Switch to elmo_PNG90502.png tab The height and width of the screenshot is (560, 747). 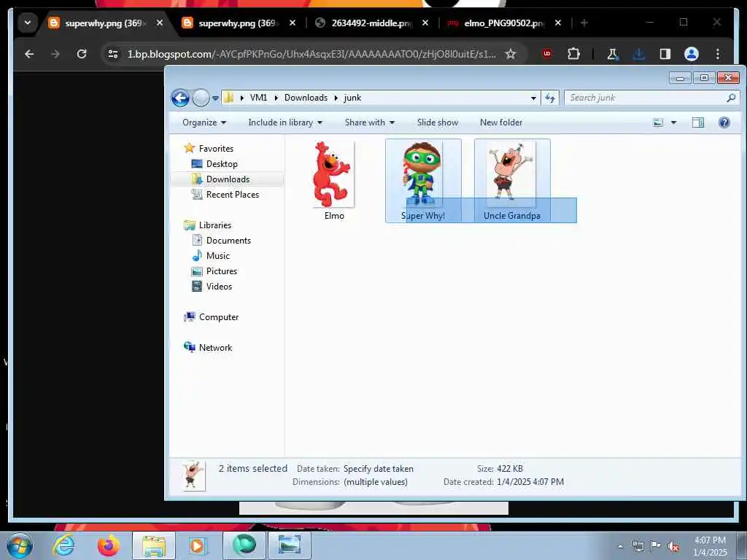click(504, 23)
